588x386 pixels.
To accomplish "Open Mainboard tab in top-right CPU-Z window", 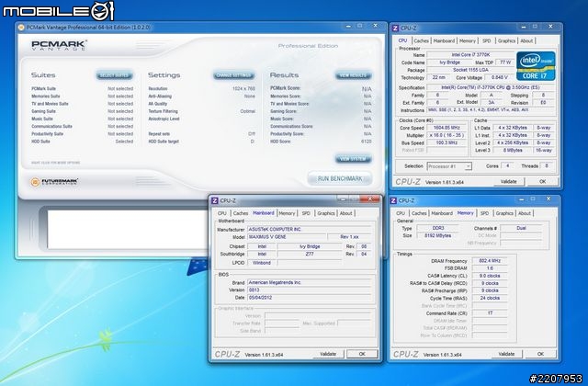I will 444,40.
